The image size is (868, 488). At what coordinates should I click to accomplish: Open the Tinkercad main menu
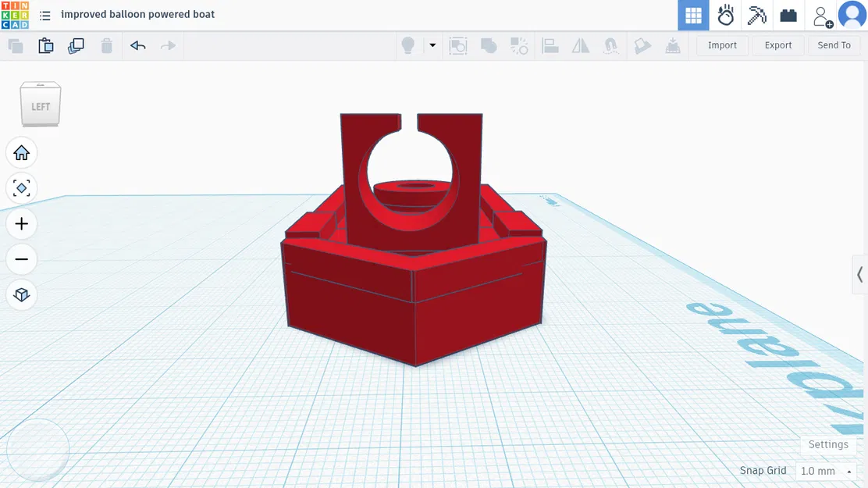tap(44, 15)
